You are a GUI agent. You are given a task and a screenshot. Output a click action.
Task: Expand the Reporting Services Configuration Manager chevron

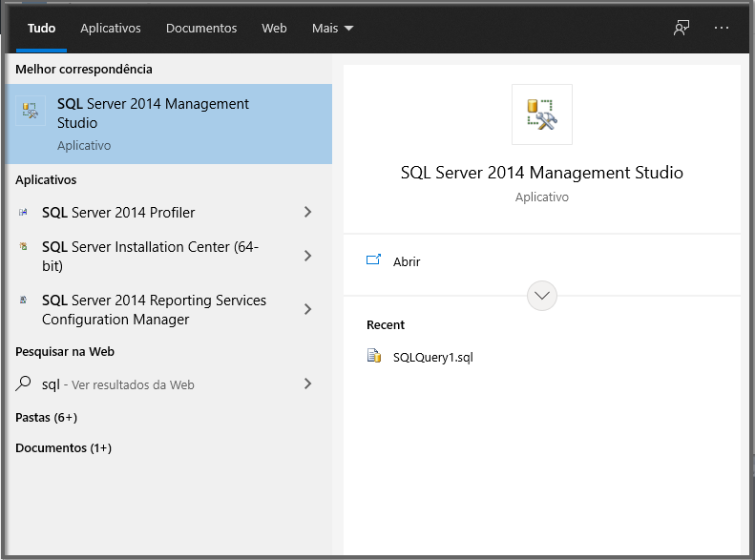[308, 309]
